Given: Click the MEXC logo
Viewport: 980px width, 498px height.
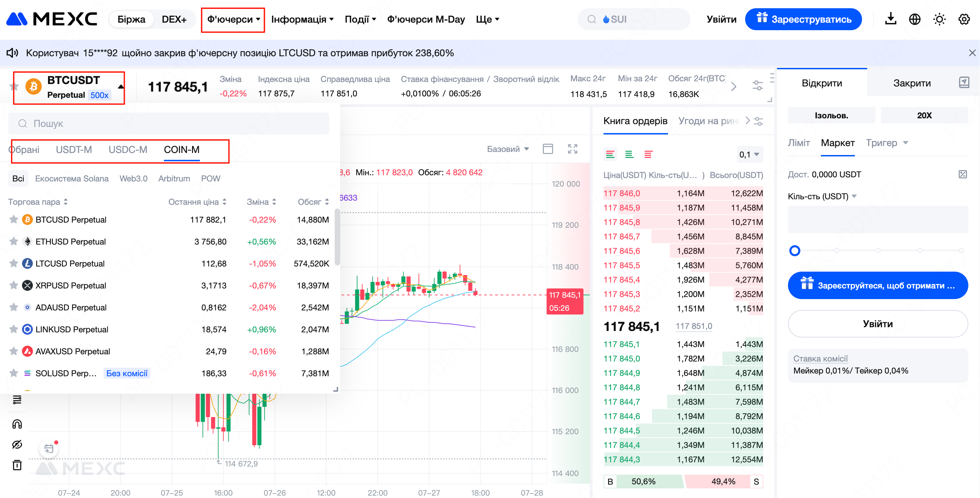Looking at the screenshot, I should tap(52, 19).
